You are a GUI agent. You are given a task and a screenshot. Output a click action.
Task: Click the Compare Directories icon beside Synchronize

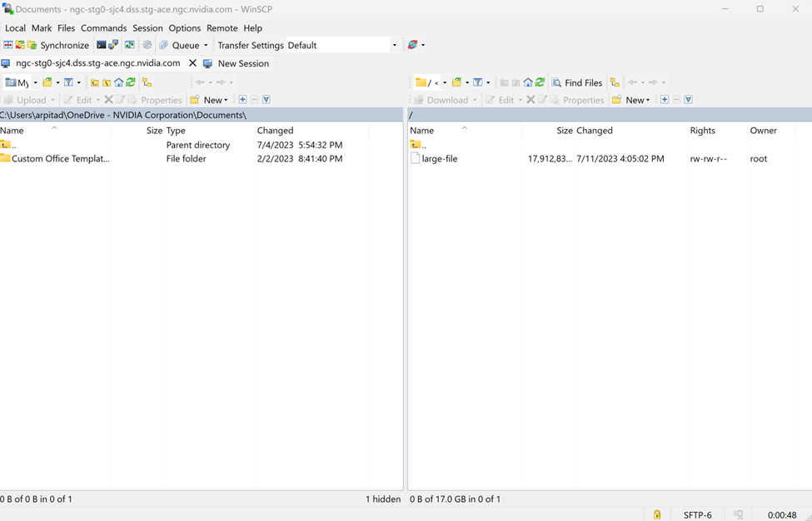(8, 45)
